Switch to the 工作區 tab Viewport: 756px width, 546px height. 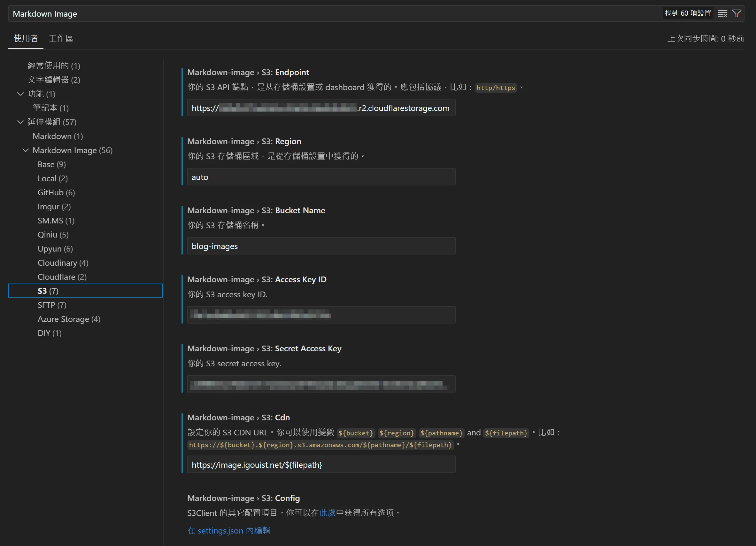click(61, 38)
